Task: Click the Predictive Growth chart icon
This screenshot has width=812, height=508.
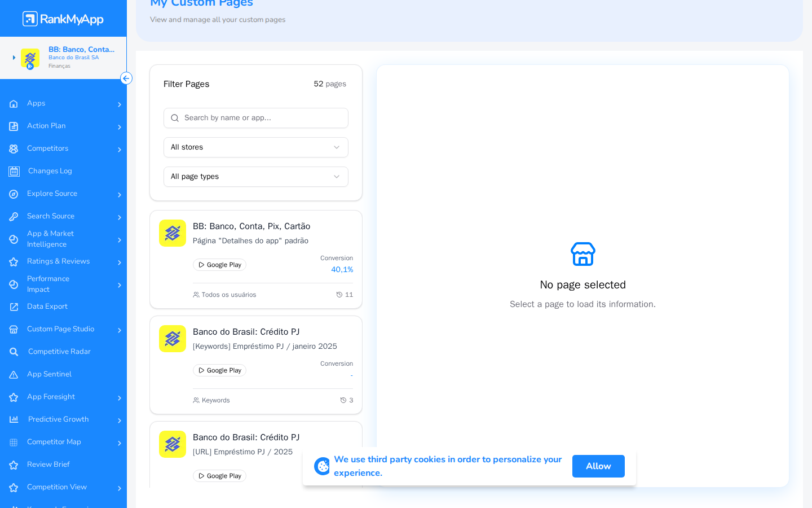Action: tap(14, 419)
